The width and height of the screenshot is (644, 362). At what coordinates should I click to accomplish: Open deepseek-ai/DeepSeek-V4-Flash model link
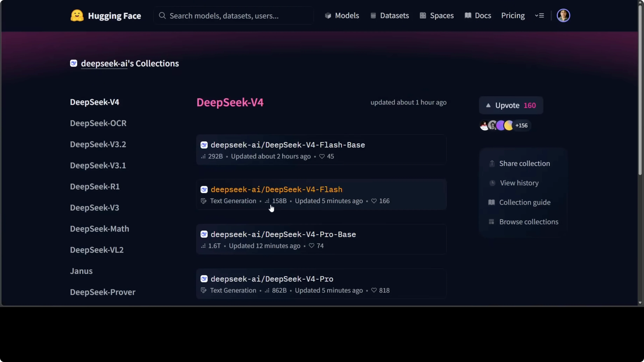pos(276,189)
